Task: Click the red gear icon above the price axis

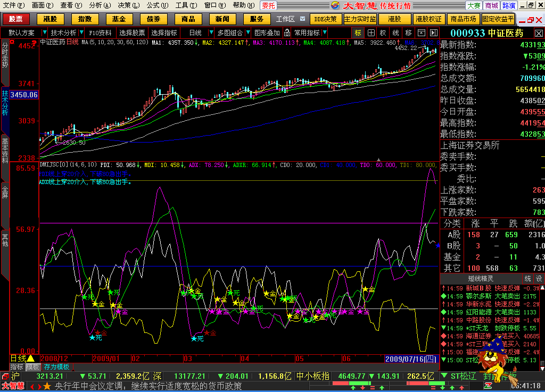Action: [x=12, y=42]
